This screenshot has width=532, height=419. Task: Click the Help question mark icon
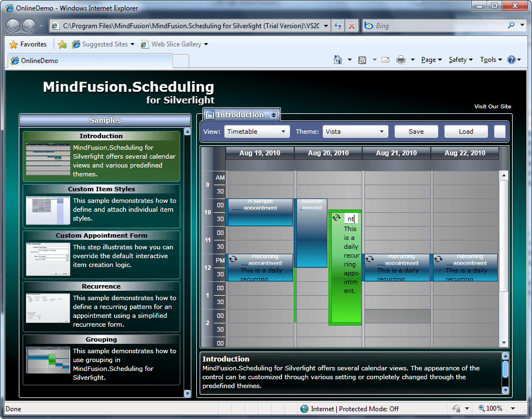512,60
